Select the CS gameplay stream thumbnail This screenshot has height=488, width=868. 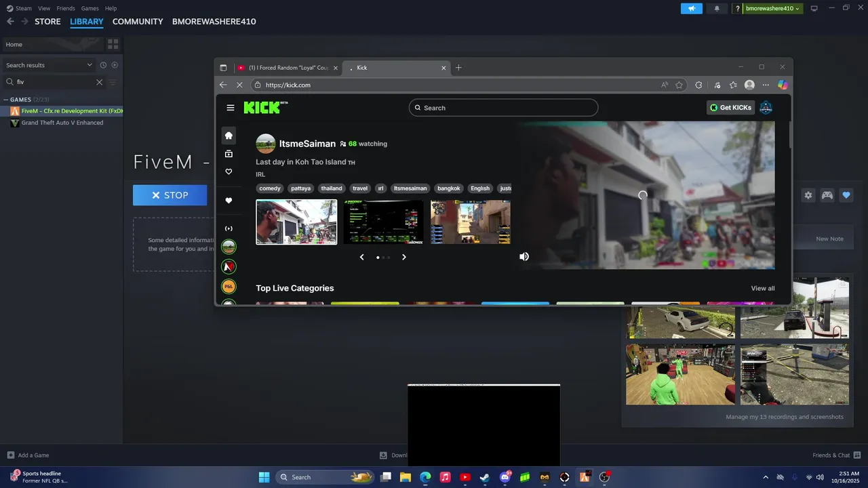[x=470, y=222]
